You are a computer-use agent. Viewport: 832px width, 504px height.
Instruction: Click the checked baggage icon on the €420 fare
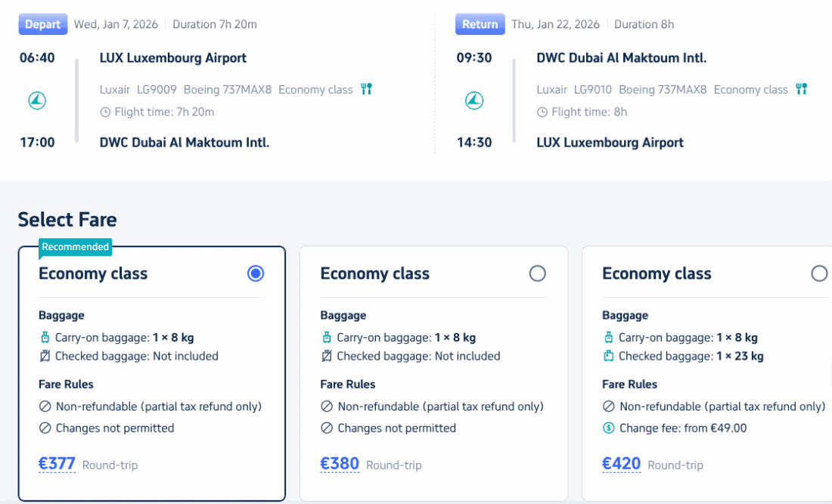click(x=608, y=356)
